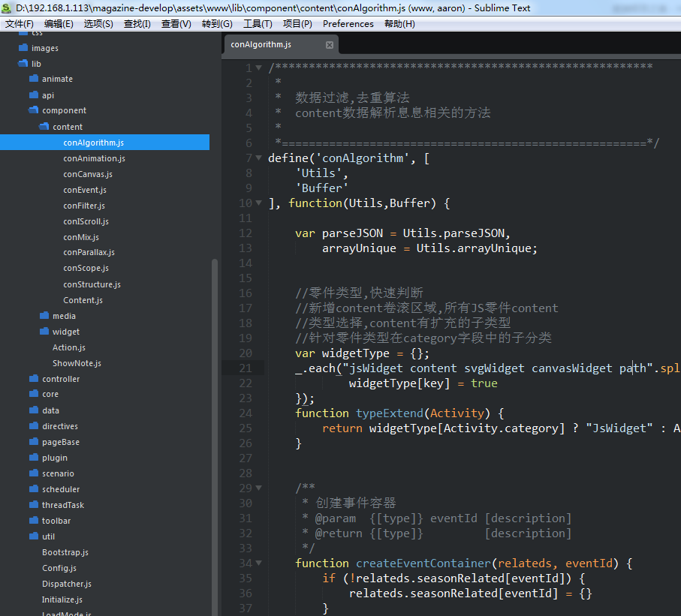Viewport: 681px width, 616px height.
Task: Open the 选项(S) menu
Action: 98,24
